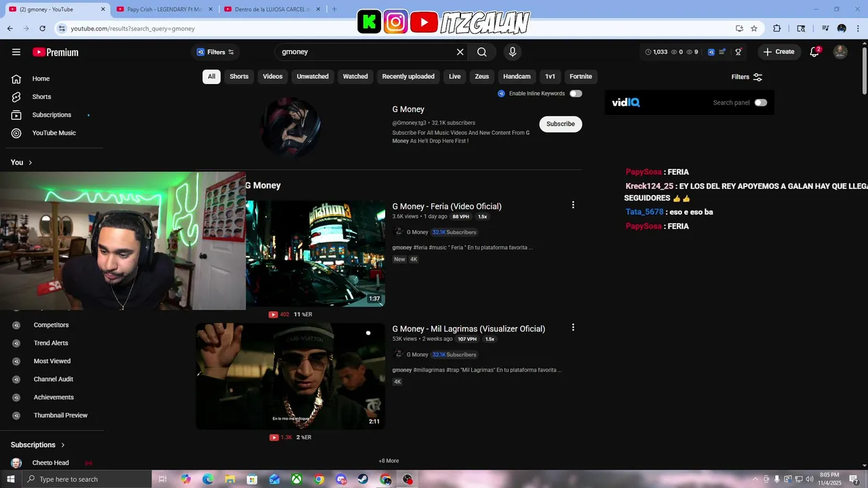
Task: Open the Chrome extensions puzzle icon
Action: tap(777, 28)
